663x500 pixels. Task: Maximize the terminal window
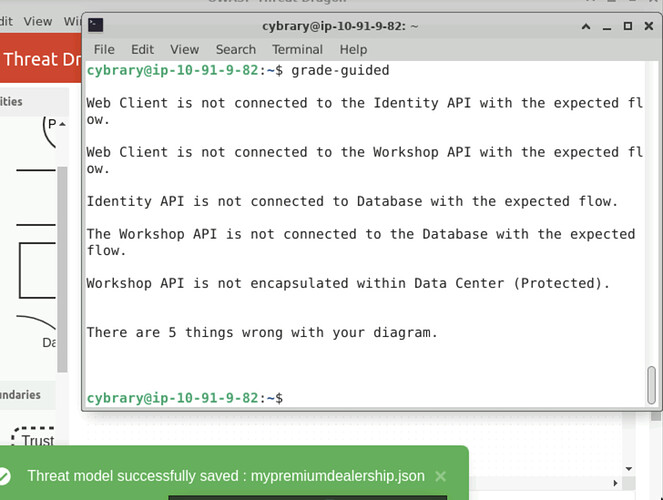(628, 26)
